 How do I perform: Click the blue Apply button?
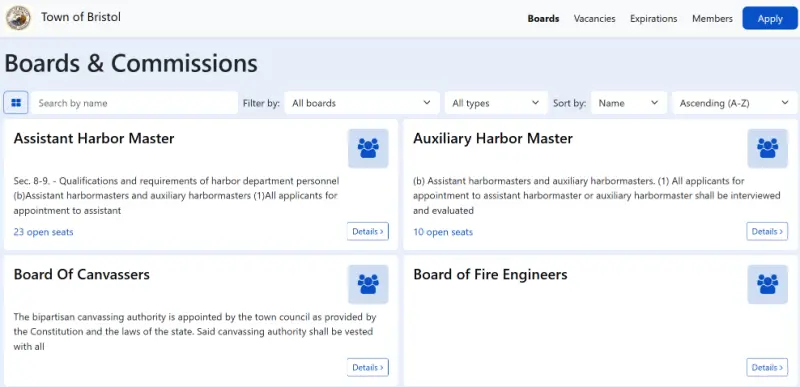point(770,18)
